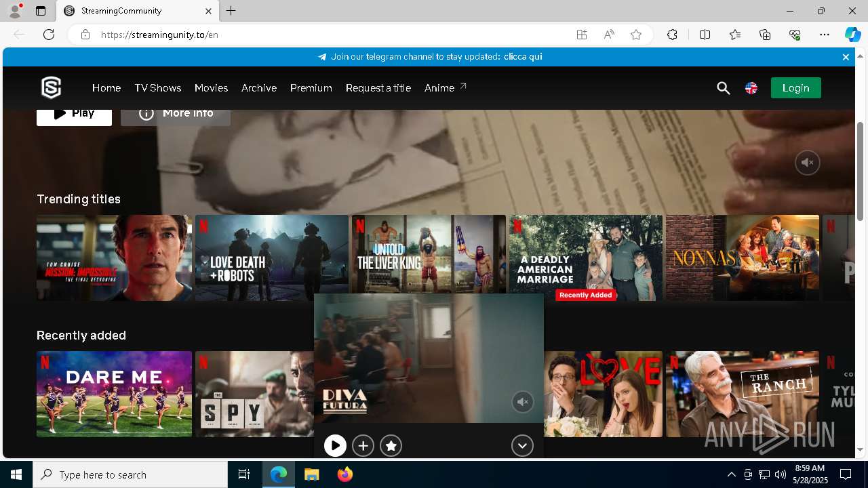Unmute the hero banner video
Viewport: 868px width, 488px height.
coord(807,163)
